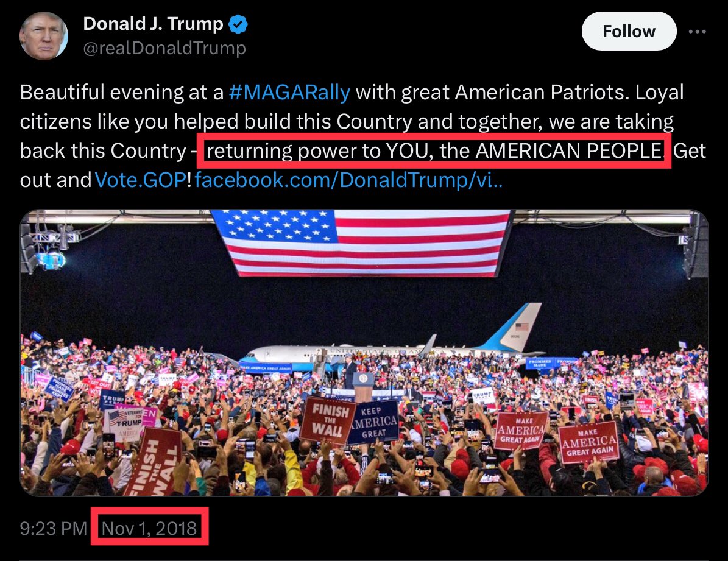Open the three-dot more options menu

tap(698, 31)
